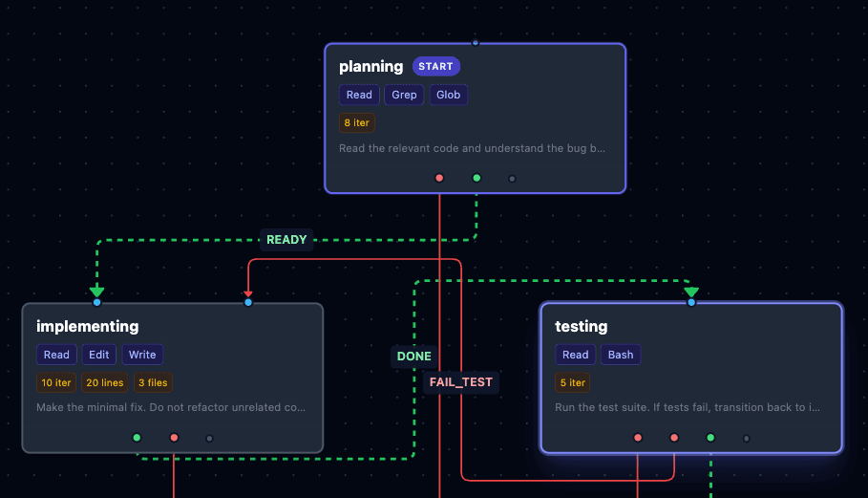Image resolution: width=868 pixels, height=498 pixels.
Task: Click the gray output handle on planning node
Action: click(512, 179)
